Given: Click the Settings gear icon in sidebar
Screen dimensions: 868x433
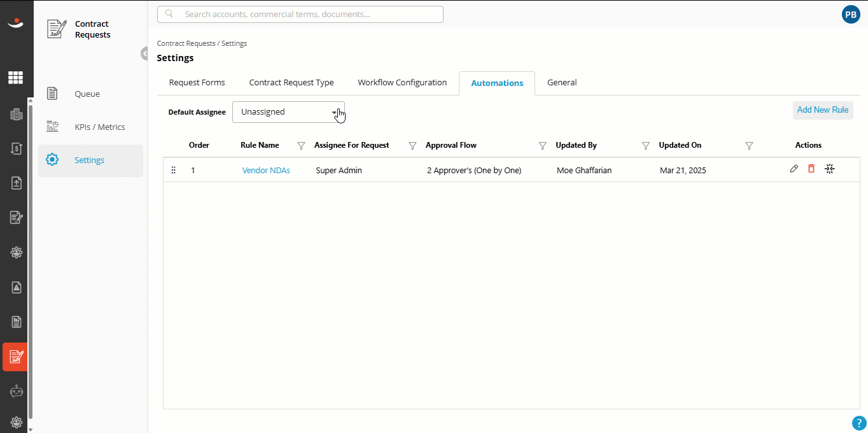Looking at the screenshot, I should point(53,160).
